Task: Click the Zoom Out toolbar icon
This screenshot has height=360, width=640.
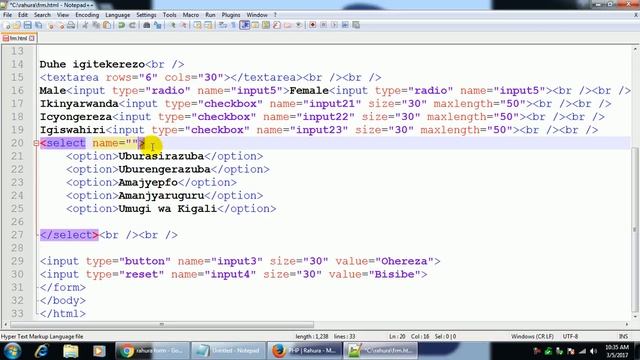Action: 184,25
